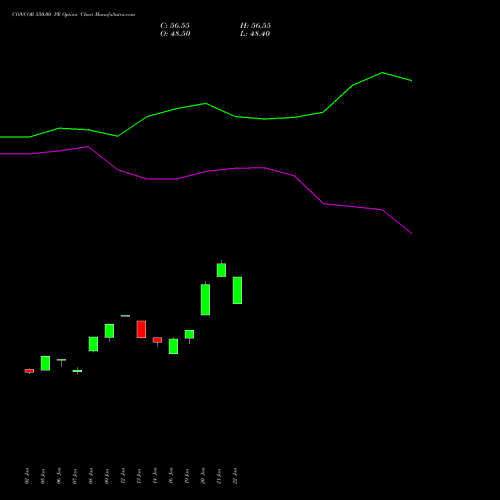Click the '07' date label on the axis
The width and height of the screenshot is (500, 500).
pos(75,476)
